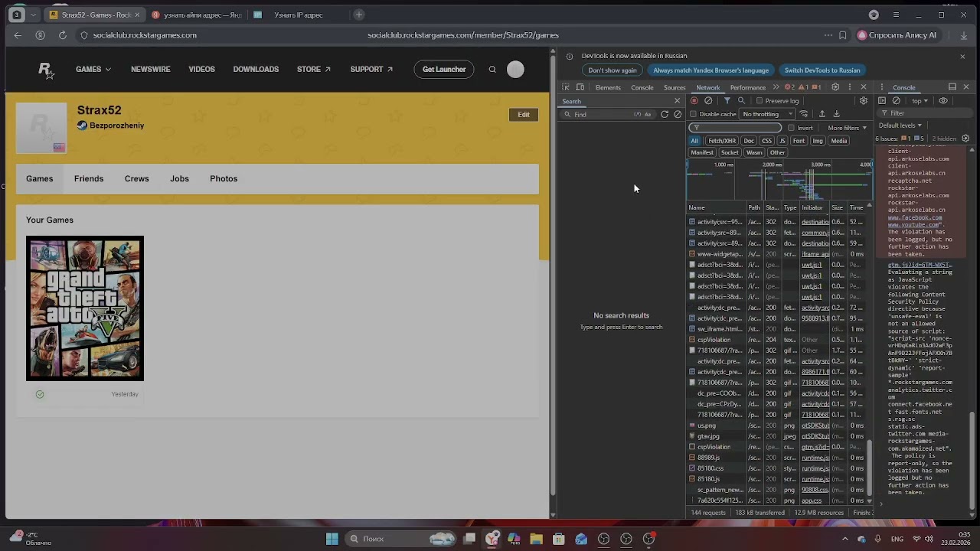Screen dimensions: 980x551
Task: Open the Crews tab on the profile
Action: pyautogui.click(x=137, y=179)
